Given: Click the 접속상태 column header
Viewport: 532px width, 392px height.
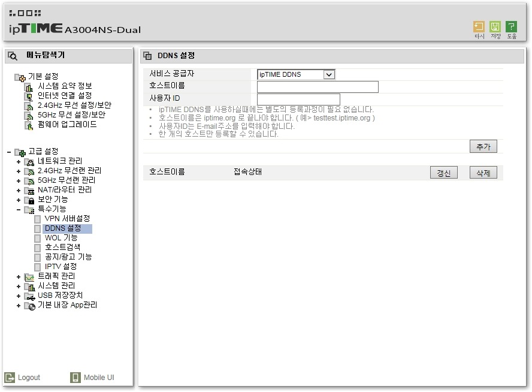Looking at the screenshot, I should [x=247, y=172].
